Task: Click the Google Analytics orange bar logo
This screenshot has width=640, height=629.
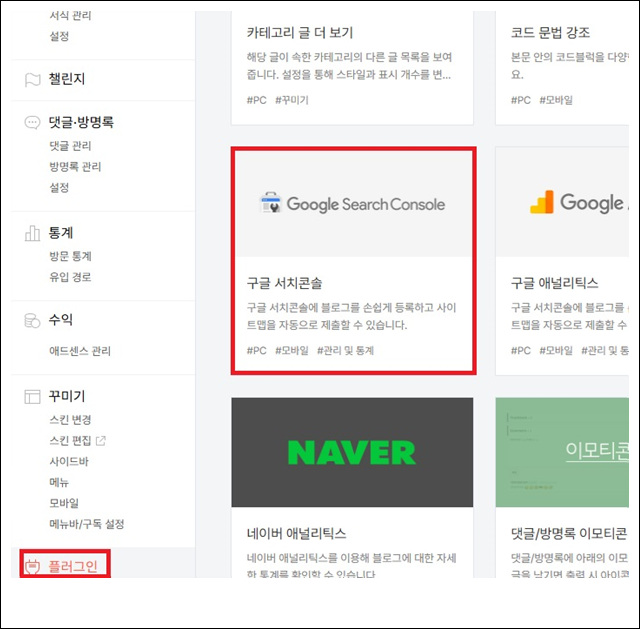Action: 542,202
